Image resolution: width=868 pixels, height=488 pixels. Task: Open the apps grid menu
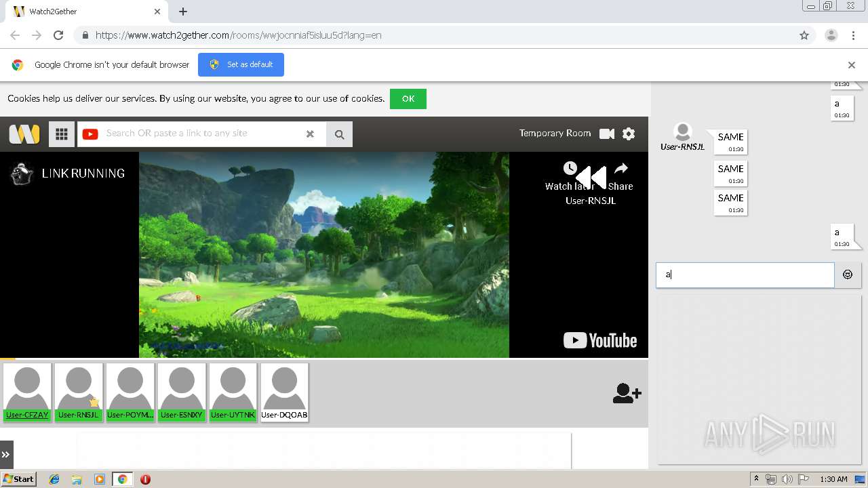coord(62,134)
